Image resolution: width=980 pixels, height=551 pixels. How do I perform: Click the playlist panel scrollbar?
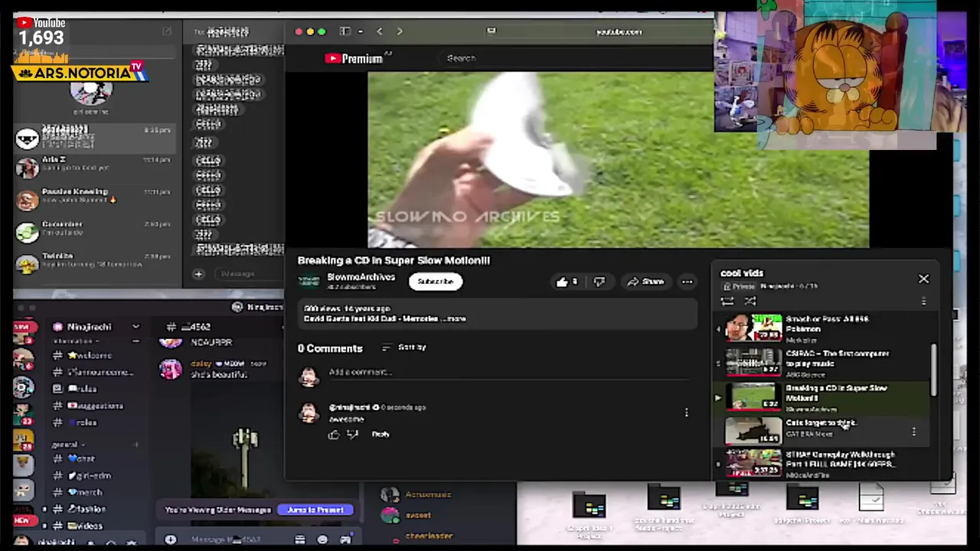click(x=933, y=370)
